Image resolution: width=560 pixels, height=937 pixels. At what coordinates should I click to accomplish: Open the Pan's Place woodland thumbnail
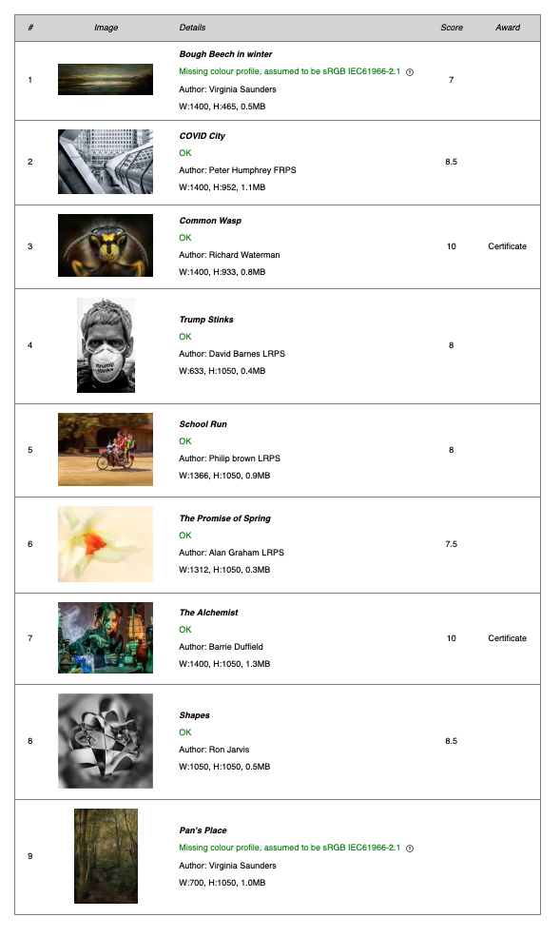(x=106, y=856)
